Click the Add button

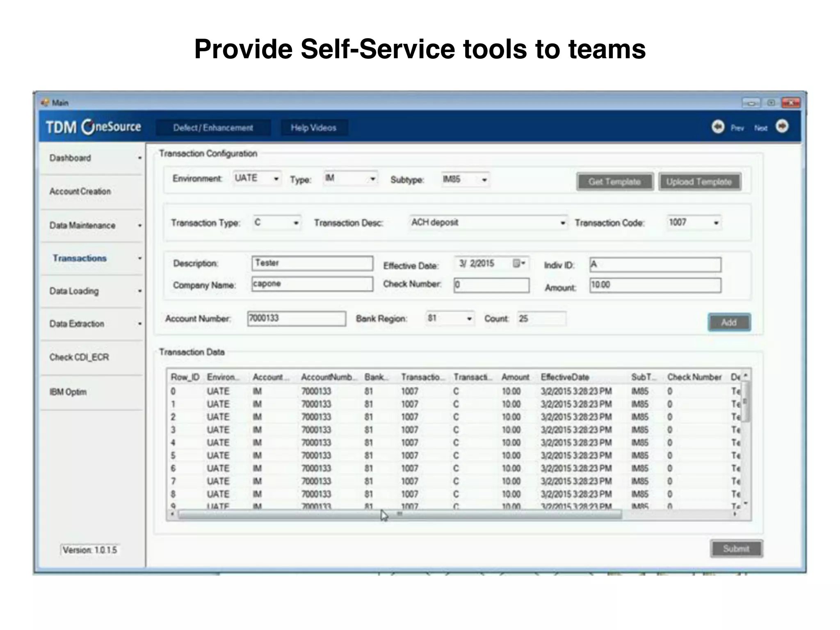click(x=729, y=322)
